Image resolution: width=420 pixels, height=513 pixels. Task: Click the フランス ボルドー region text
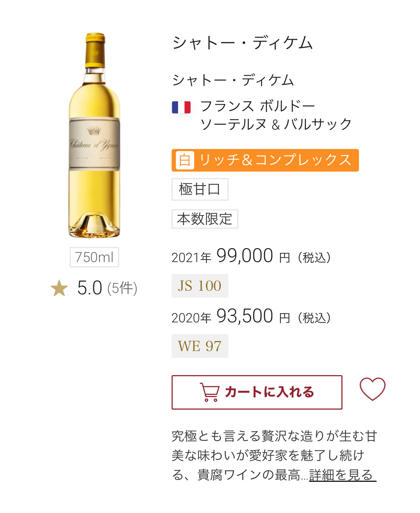coord(257,106)
